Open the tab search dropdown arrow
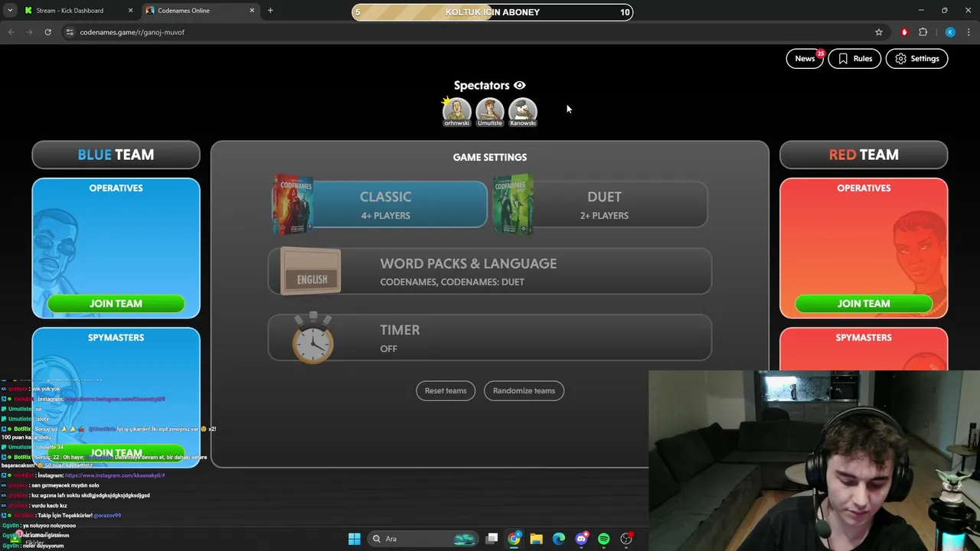The image size is (980, 551). pyautogui.click(x=10, y=11)
